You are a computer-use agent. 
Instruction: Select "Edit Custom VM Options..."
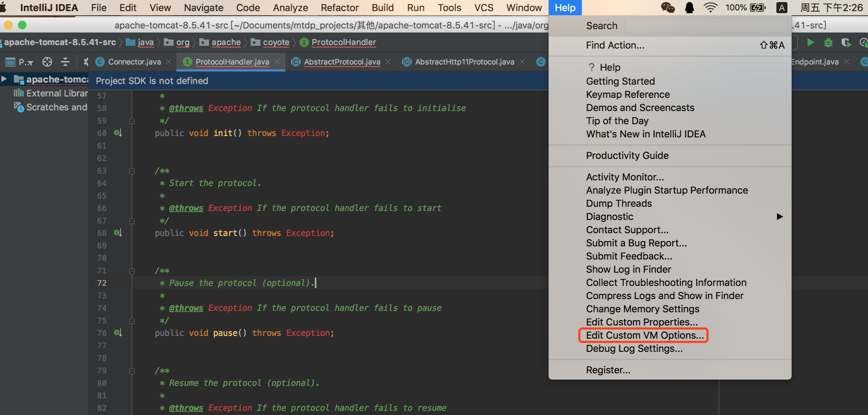tap(643, 335)
